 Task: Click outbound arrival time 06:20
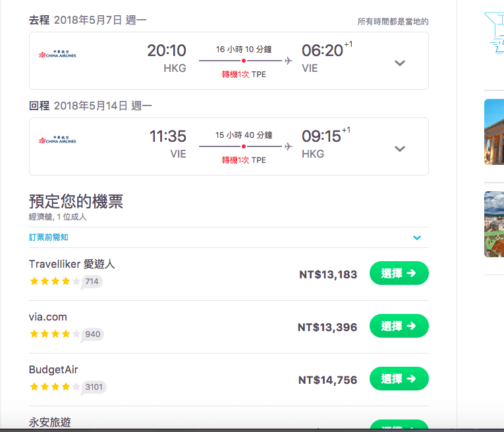322,51
